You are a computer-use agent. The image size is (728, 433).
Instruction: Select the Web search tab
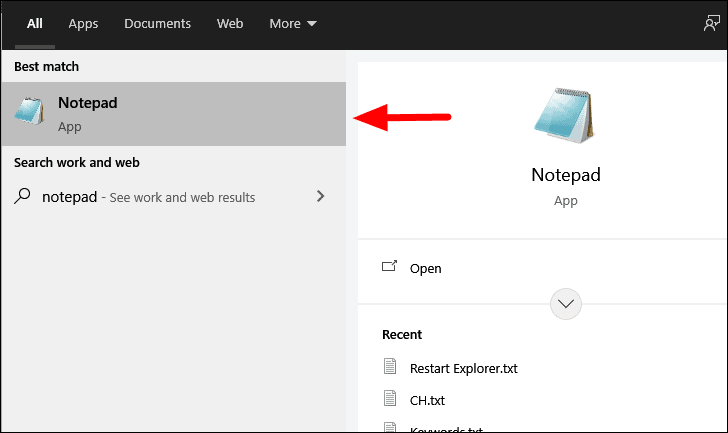point(230,24)
